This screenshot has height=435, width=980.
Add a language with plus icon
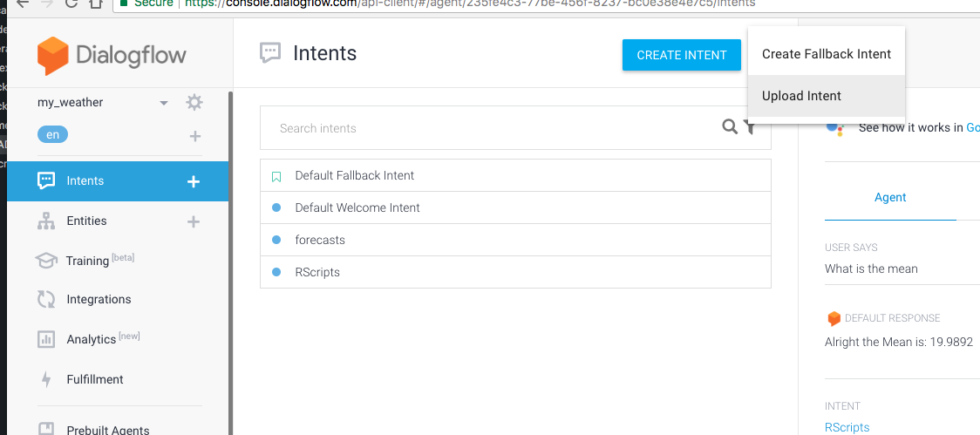195,136
